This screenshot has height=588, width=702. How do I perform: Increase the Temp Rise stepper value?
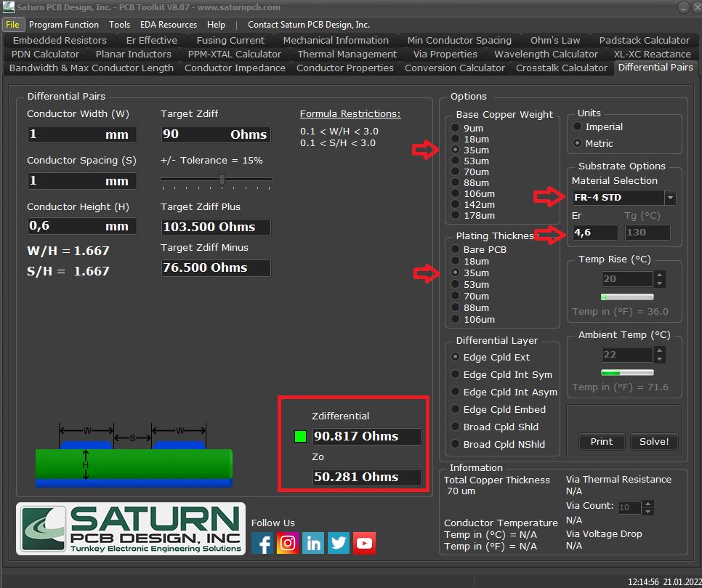click(x=659, y=275)
